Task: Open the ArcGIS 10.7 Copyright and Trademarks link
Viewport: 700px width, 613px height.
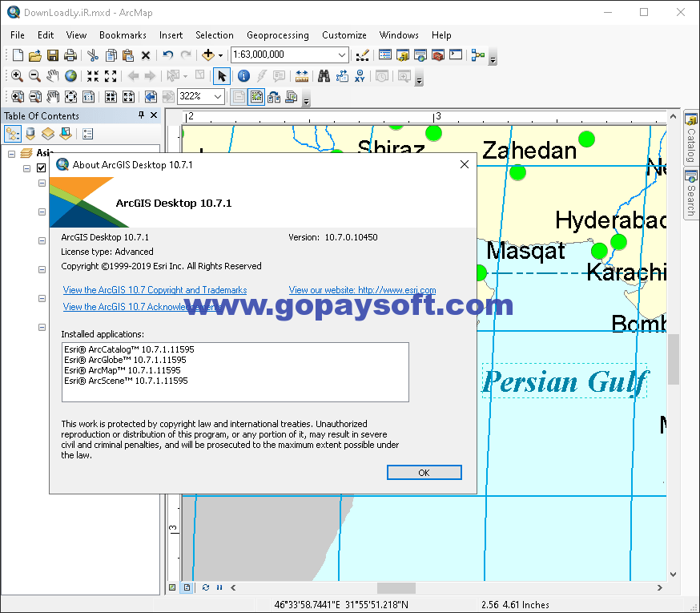Action: coord(155,290)
